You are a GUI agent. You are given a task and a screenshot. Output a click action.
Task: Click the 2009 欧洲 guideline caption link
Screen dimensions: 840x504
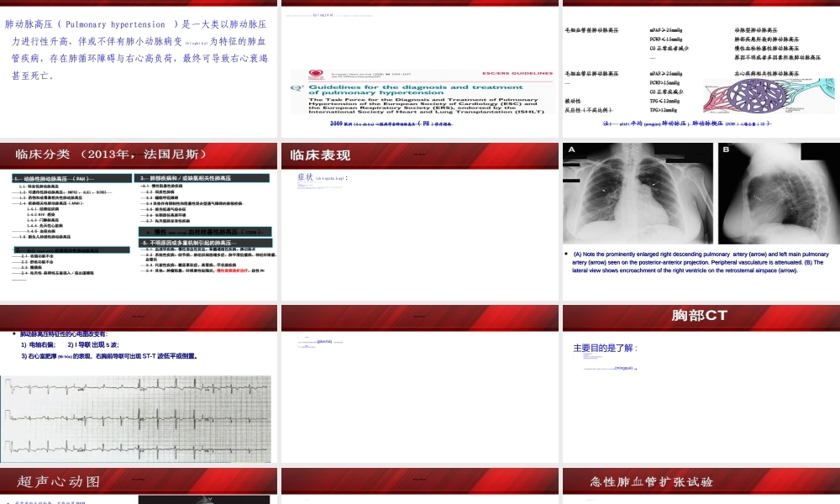pyautogui.click(x=391, y=124)
